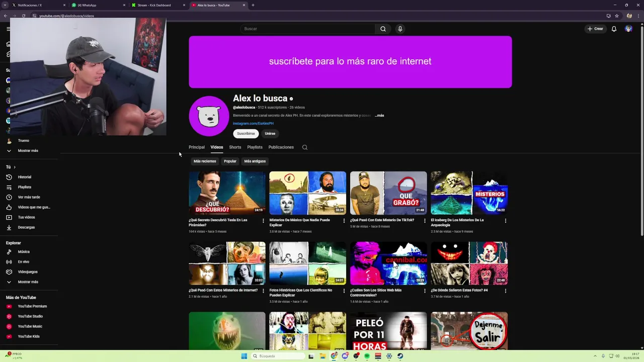
Task: Open options for Sitios Web Controversiales video
Action: (x=425, y=291)
